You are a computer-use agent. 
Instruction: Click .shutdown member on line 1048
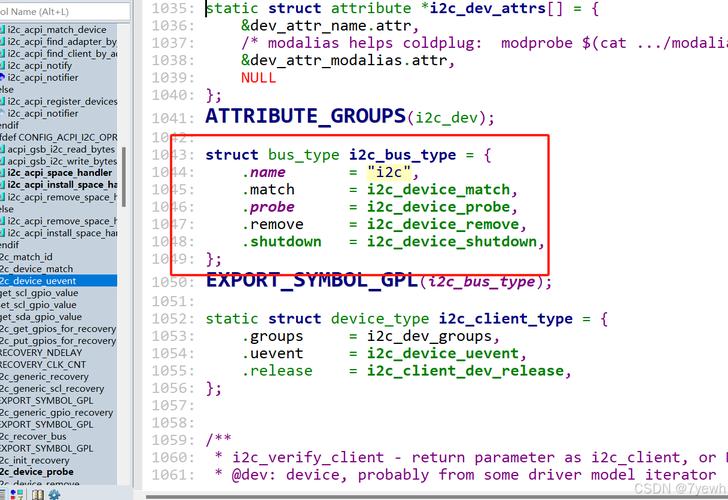point(281,242)
